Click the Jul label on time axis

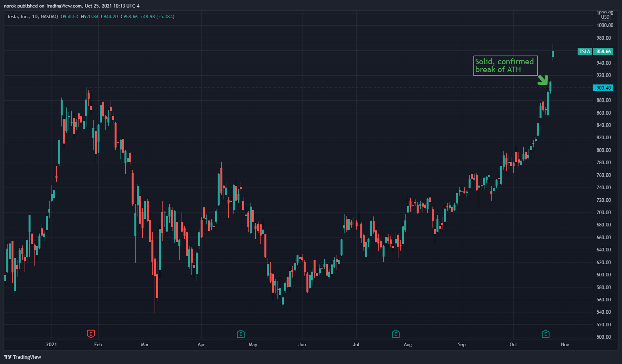click(x=356, y=345)
